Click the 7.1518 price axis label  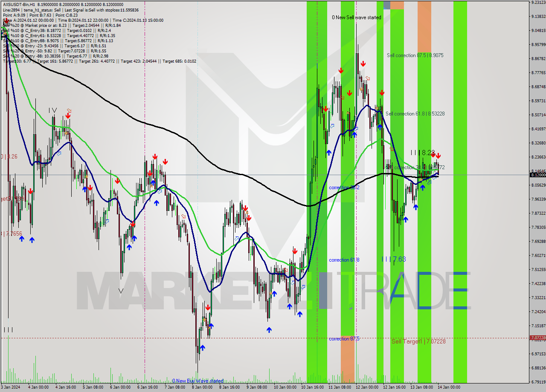click(538, 326)
